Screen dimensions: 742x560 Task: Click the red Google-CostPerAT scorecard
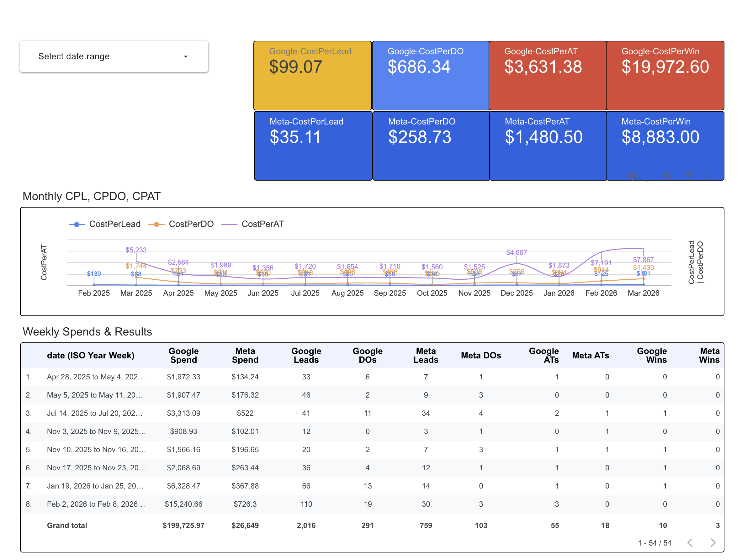click(548, 76)
